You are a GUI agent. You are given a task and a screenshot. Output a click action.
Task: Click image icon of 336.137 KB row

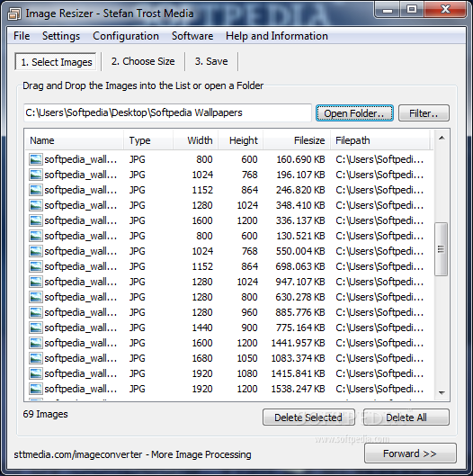(x=35, y=220)
